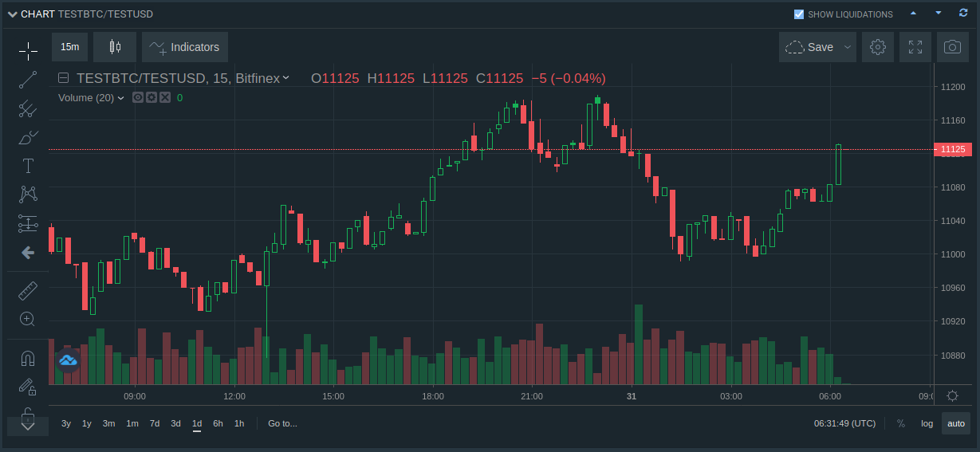Open the 15m interval dropdown

[x=70, y=47]
